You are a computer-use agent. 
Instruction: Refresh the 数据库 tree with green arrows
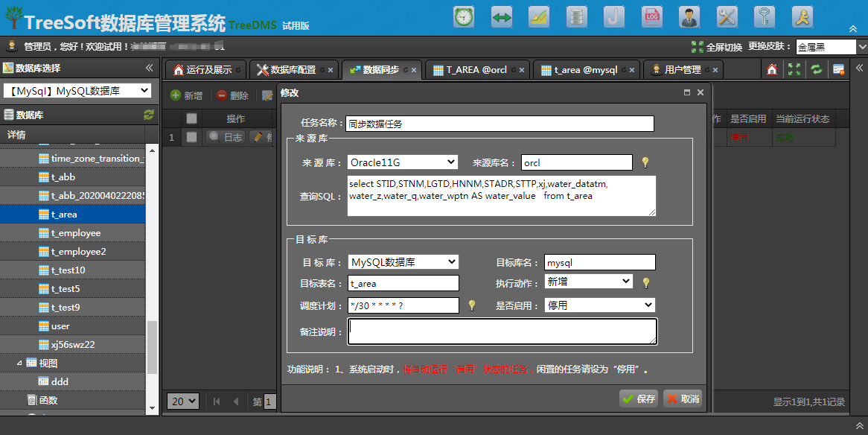148,115
